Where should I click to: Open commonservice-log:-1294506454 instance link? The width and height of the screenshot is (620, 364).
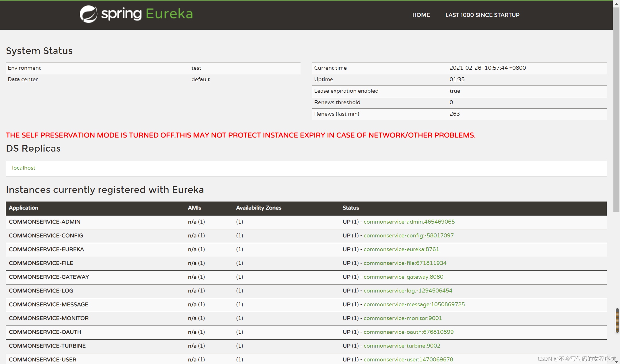(x=408, y=291)
